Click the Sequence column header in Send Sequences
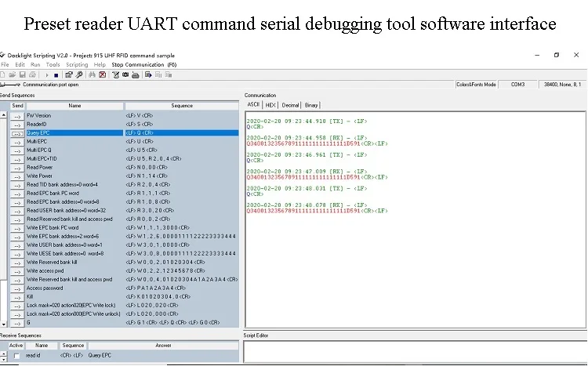This screenshot has height=366, width=588. click(182, 106)
